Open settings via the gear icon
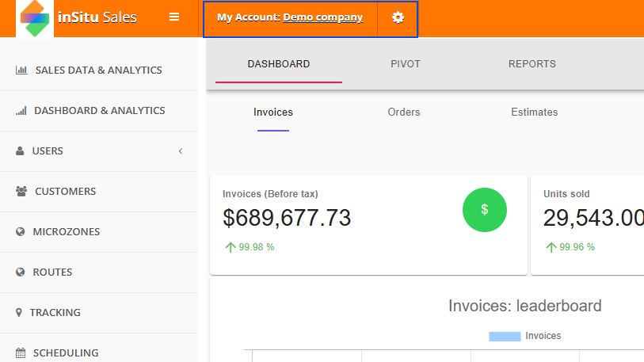Screen dimensions: 644x362 point(398,17)
